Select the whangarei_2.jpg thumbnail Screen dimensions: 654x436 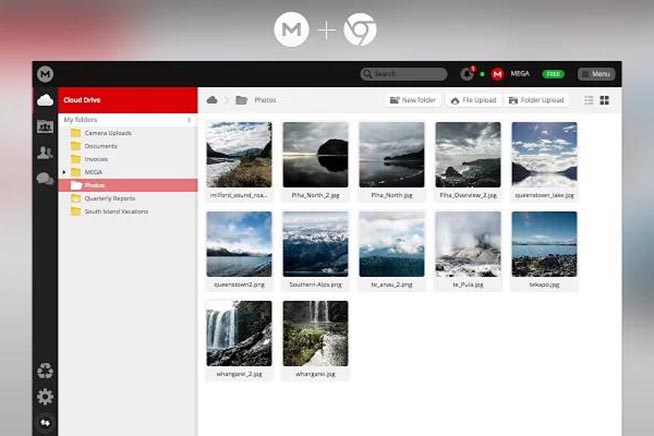coord(239,333)
